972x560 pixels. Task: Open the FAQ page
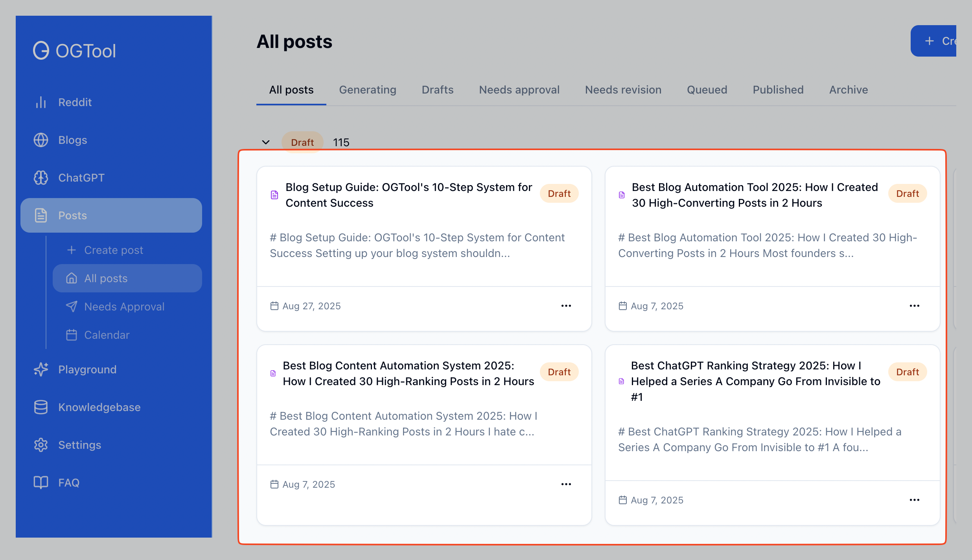(x=111, y=483)
